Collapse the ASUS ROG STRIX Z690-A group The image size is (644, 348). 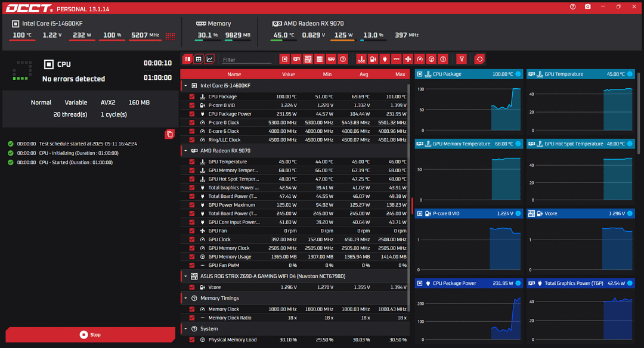pos(185,276)
